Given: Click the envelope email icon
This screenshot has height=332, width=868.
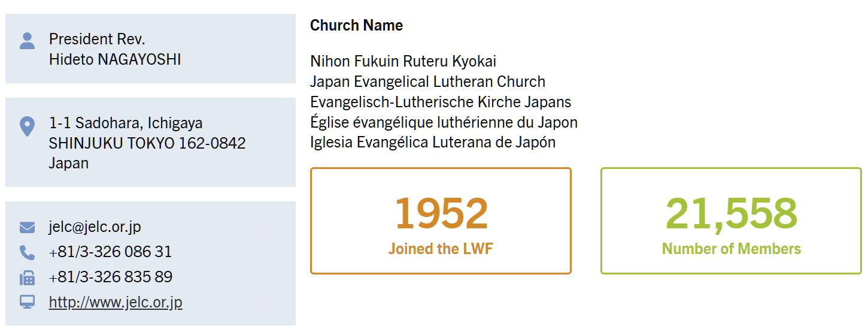Looking at the screenshot, I should pyautogui.click(x=27, y=227).
